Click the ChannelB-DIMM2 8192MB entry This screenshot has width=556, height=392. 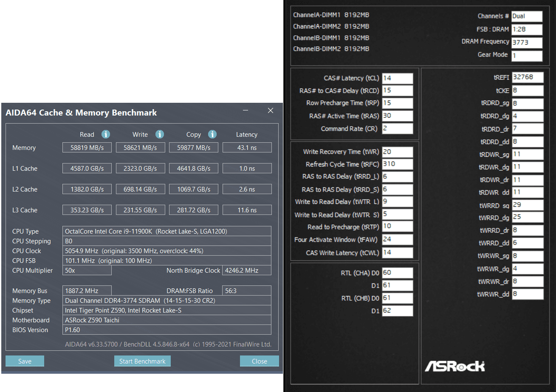(331, 49)
